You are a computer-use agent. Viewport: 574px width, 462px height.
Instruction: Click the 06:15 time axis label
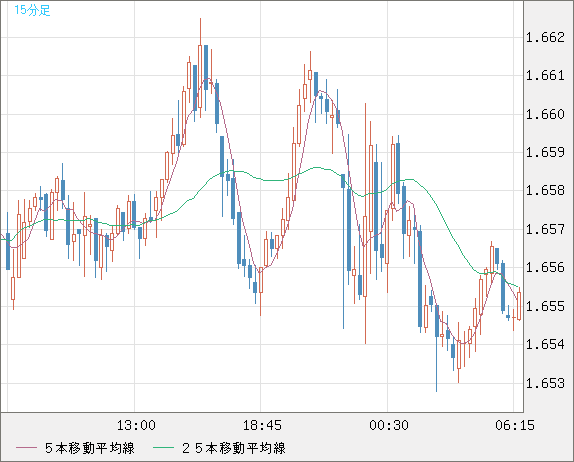coord(515,425)
